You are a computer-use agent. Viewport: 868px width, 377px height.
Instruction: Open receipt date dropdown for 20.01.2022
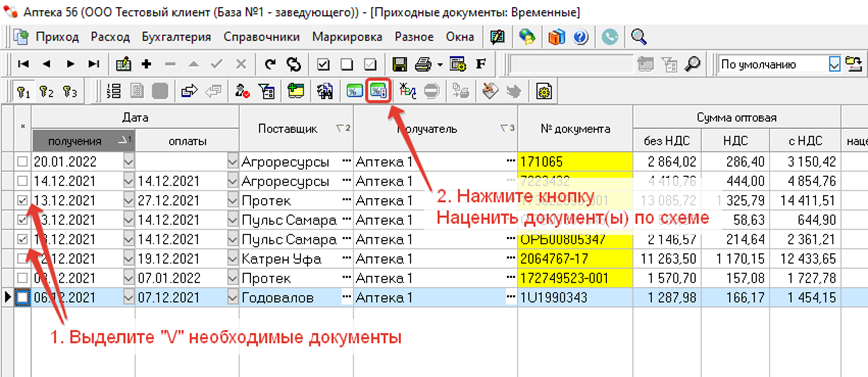(x=129, y=162)
